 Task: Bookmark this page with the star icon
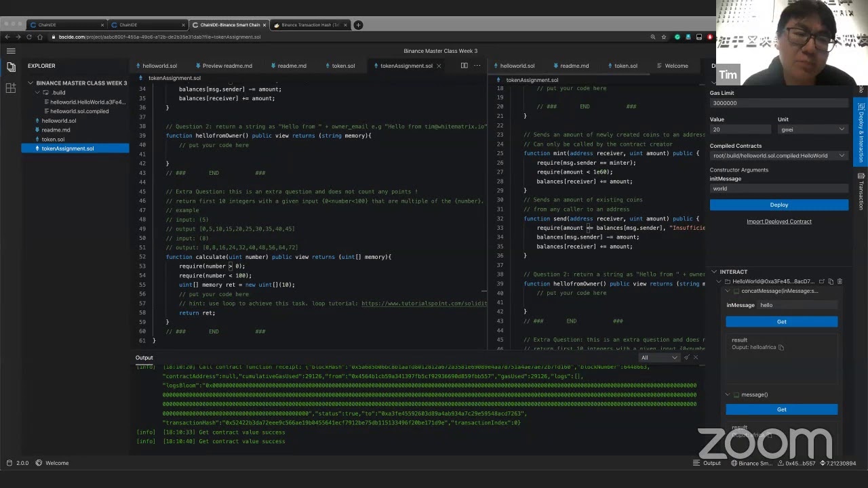[x=665, y=37]
